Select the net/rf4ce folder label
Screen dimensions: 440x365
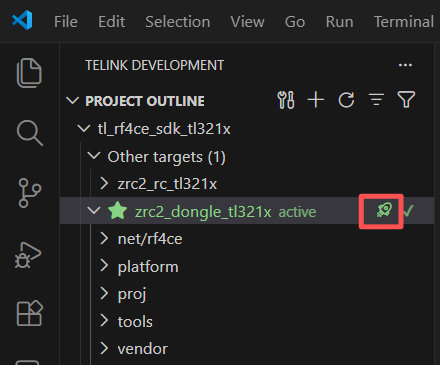pos(150,239)
